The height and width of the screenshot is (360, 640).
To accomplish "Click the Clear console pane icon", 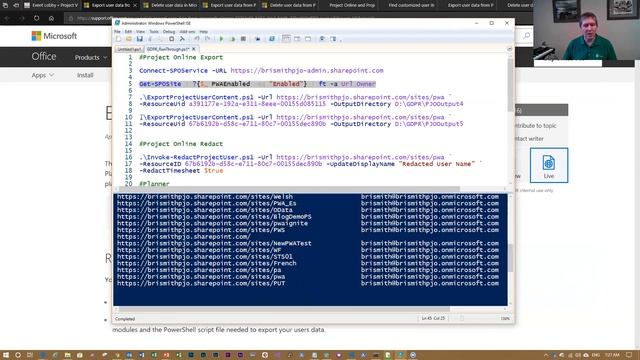I will [182, 39].
